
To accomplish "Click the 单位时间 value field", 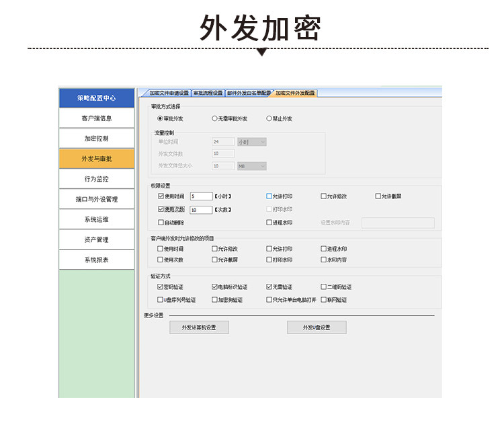I will 223,142.
